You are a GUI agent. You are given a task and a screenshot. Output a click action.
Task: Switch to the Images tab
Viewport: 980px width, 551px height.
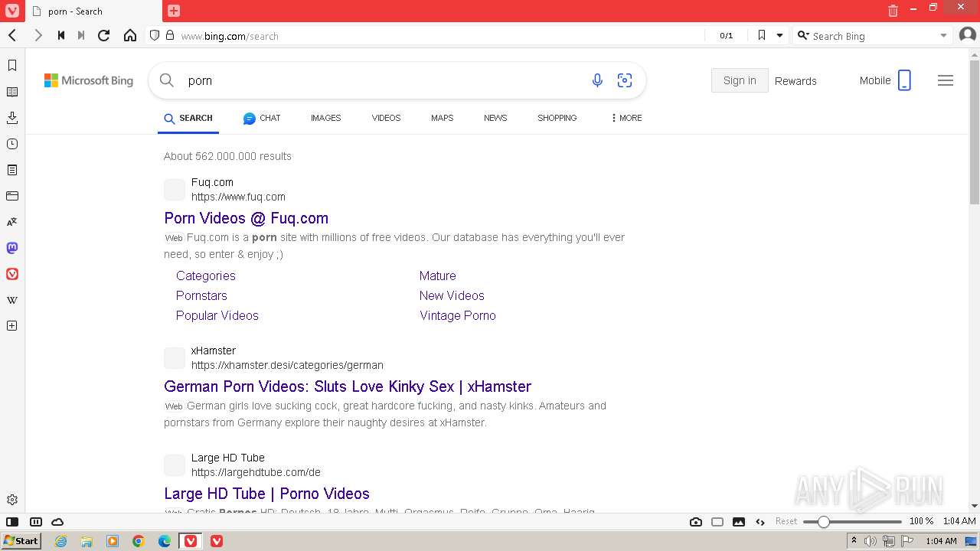tap(325, 118)
